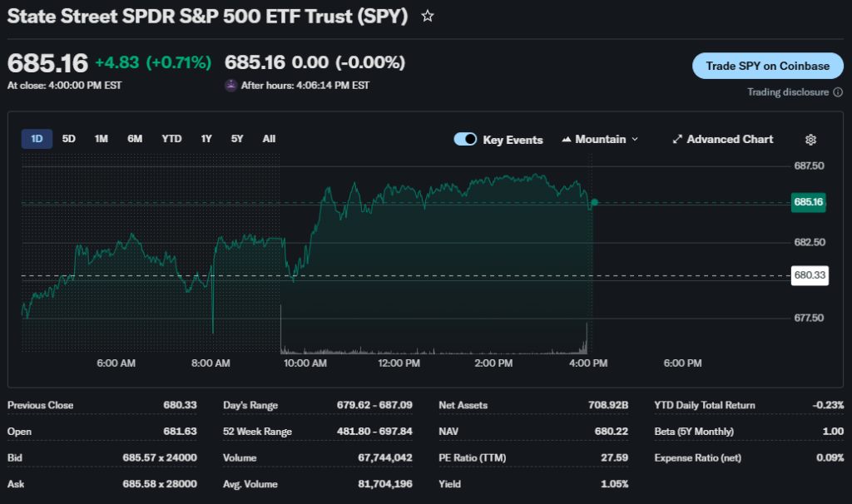Switch to the 5D time range
The image size is (852, 504).
point(69,139)
